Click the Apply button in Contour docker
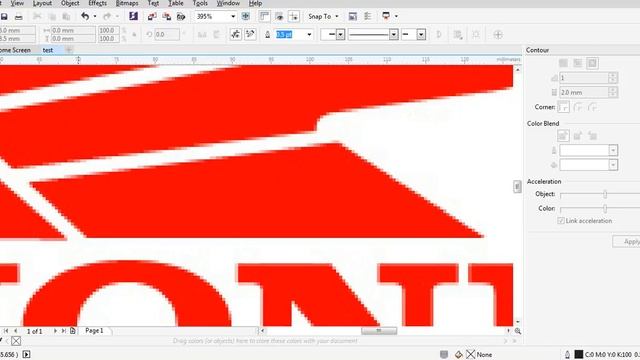This screenshot has height=360, width=640. click(629, 241)
